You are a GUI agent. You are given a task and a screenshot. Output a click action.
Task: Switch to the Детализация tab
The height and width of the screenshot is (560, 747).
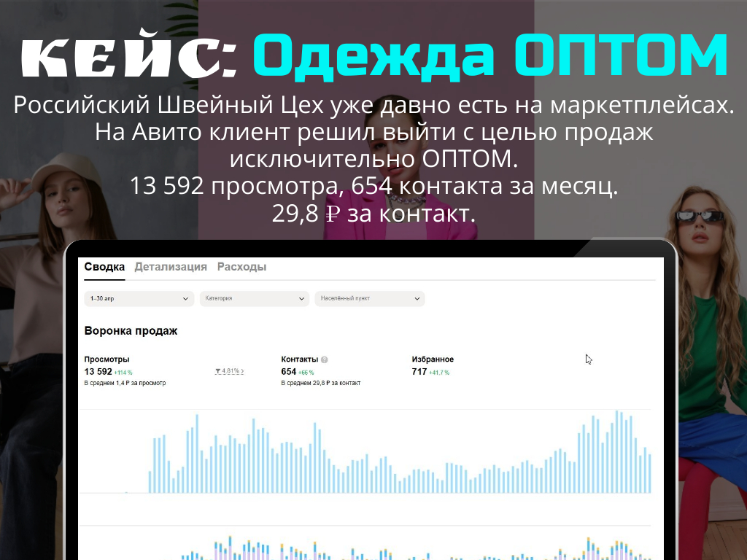point(171,267)
